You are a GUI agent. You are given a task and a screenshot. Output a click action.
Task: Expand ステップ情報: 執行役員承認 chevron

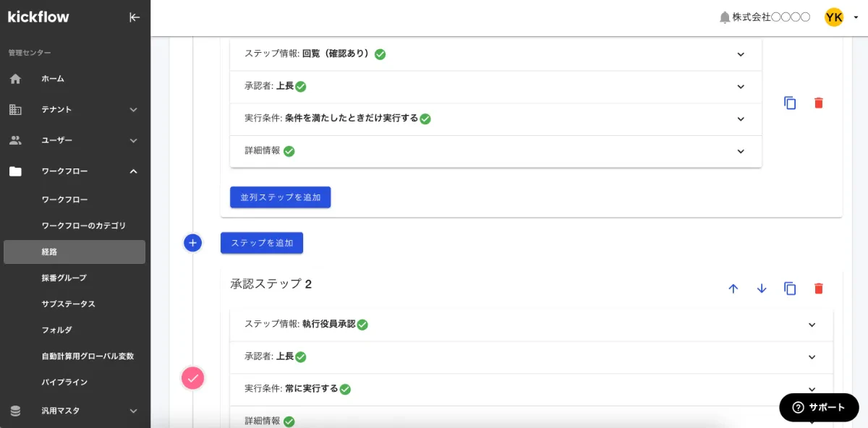point(812,325)
